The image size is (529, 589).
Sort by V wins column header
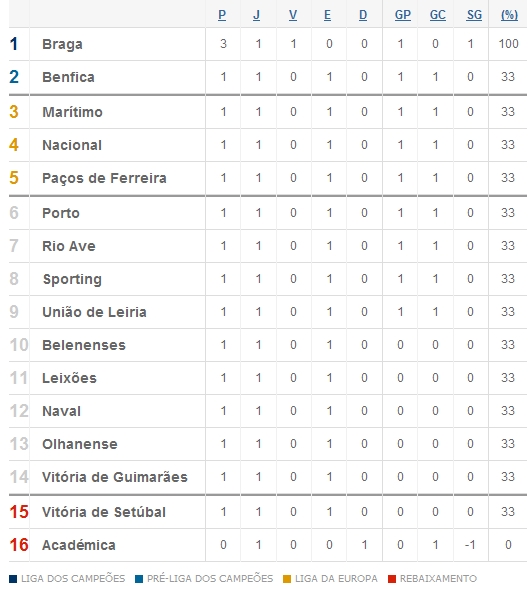coord(293,15)
